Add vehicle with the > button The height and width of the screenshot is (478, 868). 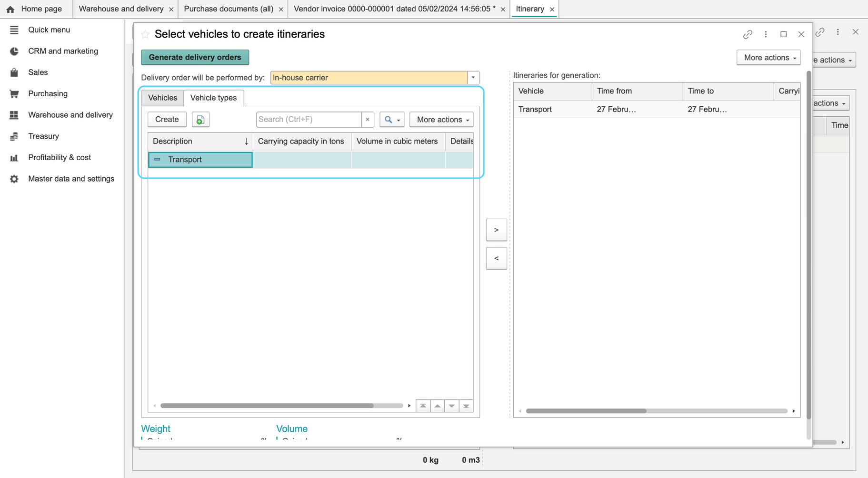pyautogui.click(x=496, y=230)
